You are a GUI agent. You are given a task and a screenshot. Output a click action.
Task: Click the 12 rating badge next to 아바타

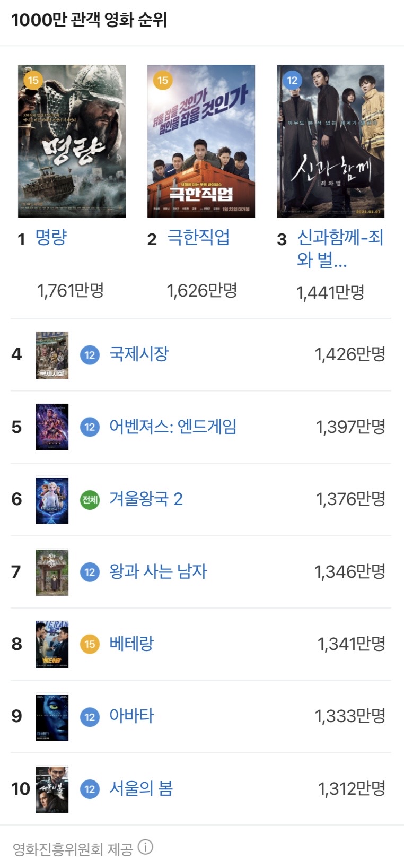(x=90, y=717)
